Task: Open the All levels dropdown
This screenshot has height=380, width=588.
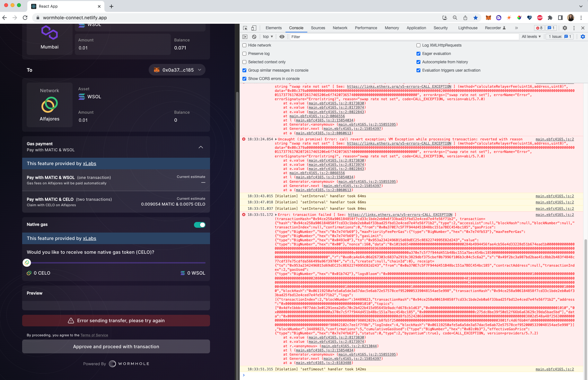Action: 531,37
